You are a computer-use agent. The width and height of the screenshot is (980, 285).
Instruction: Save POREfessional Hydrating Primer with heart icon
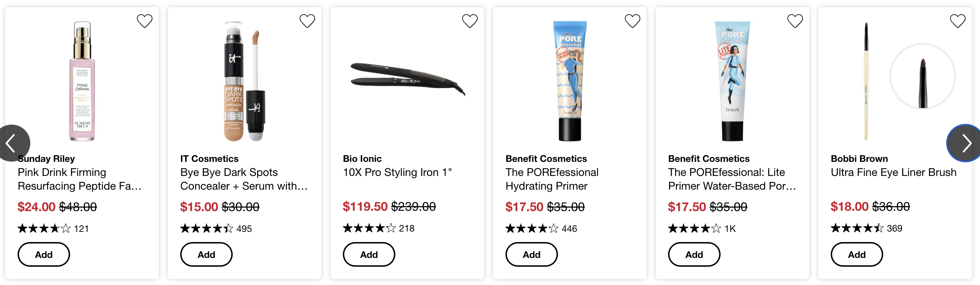click(632, 21)
